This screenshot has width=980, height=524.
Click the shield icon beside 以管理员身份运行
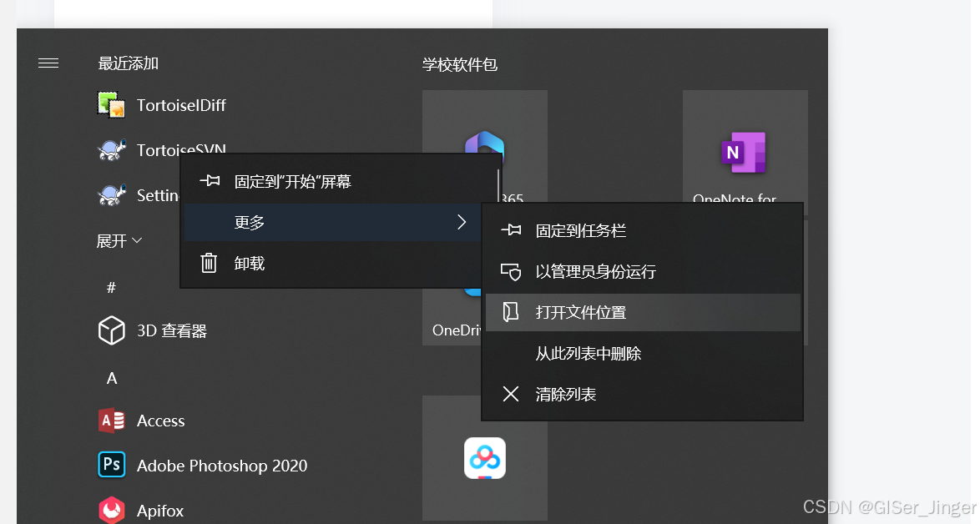click(511, 271)
